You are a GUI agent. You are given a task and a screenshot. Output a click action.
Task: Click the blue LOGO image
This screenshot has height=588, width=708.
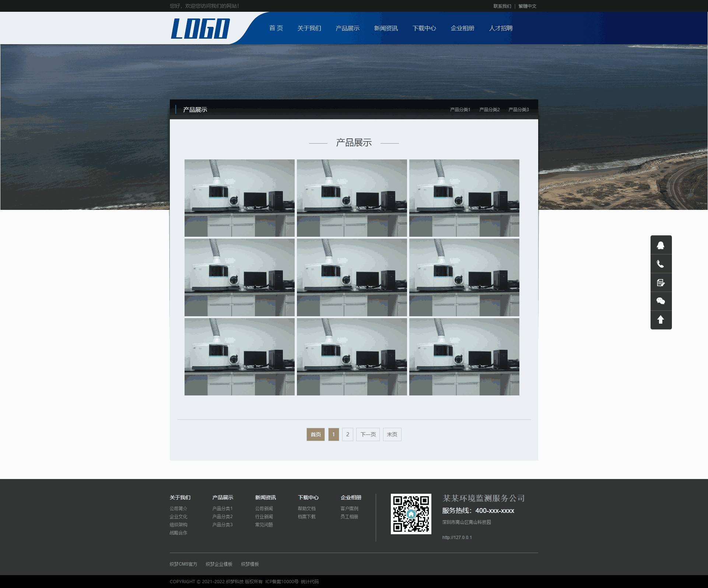[x=200, y=28]
